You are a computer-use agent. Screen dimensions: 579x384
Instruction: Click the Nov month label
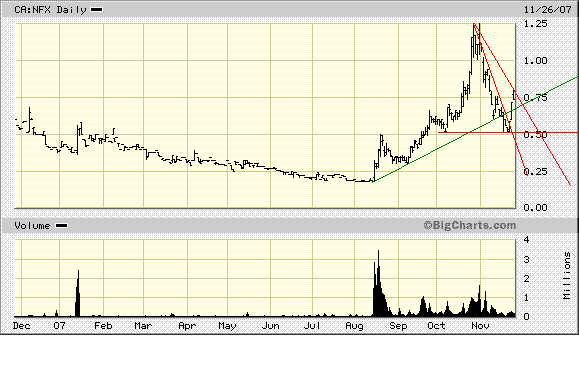[480, 326]
